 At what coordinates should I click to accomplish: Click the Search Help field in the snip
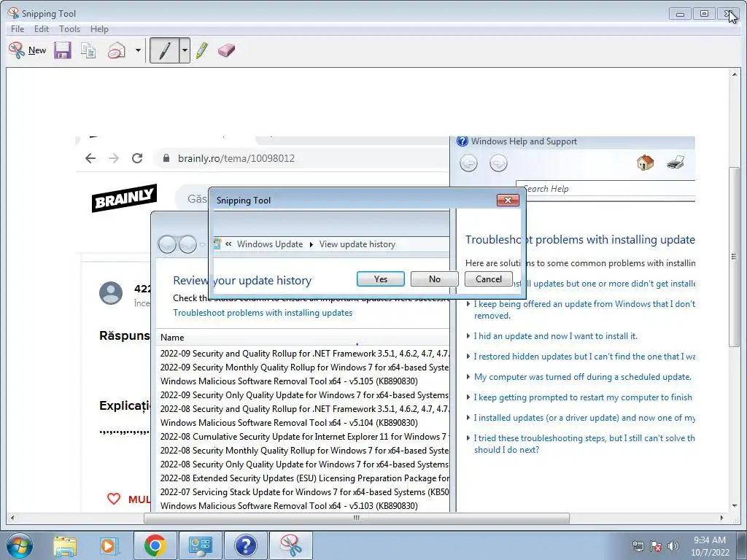point(605,189)
